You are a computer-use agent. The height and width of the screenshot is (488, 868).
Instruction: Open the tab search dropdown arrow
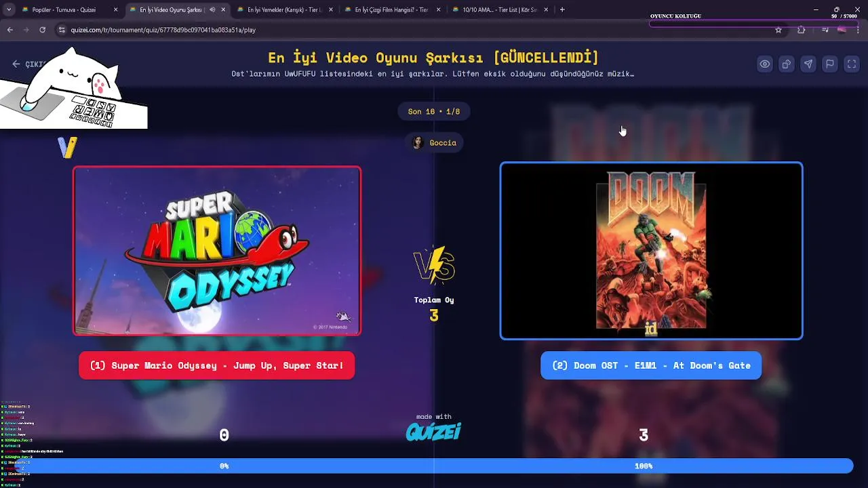8,9
